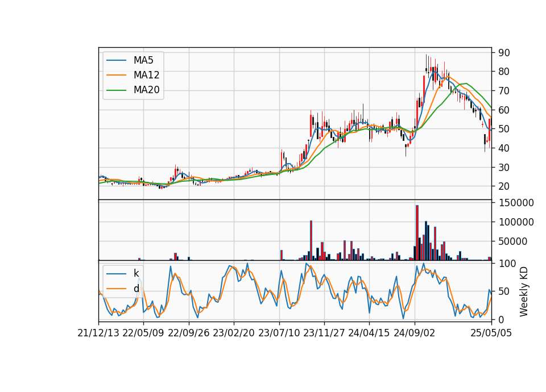
Task: Click the k legend label in KD panel
Action: coord(136,273)
